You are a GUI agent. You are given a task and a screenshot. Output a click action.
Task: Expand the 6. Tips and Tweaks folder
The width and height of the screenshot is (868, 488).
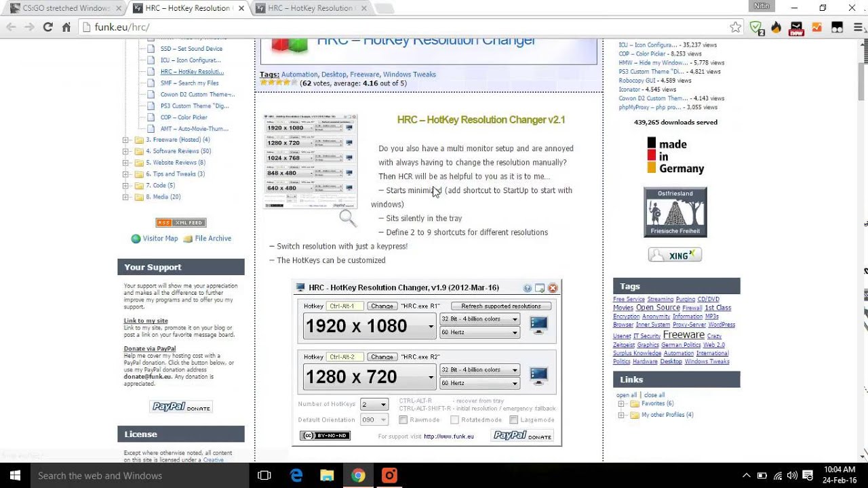pos(125,174)
